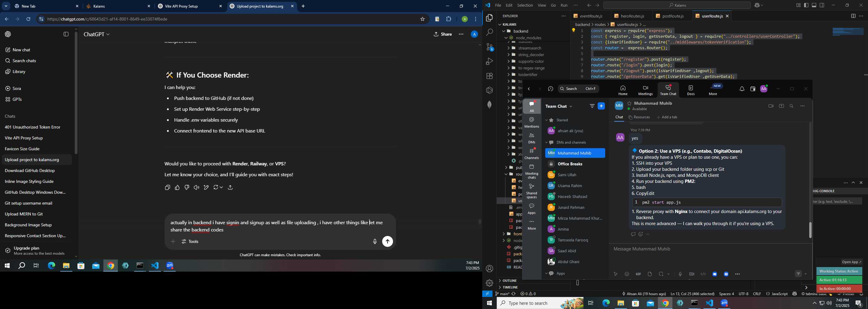The width and height of the screenshot is (868, 309).
Task: Open 401 Unauthorized Token Error chat
Action: 33,127
